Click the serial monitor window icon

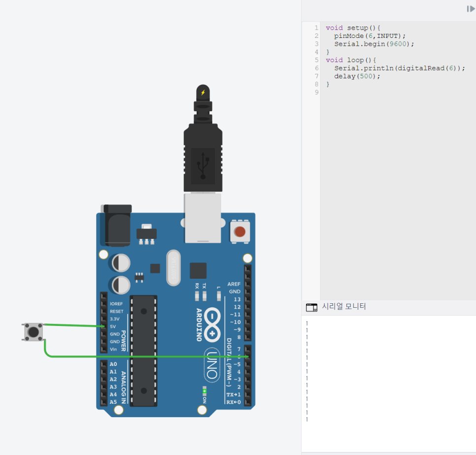[311, 307]
